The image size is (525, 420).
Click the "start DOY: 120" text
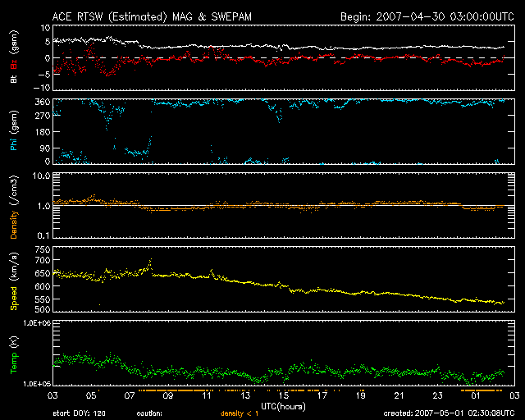point(79,413)
